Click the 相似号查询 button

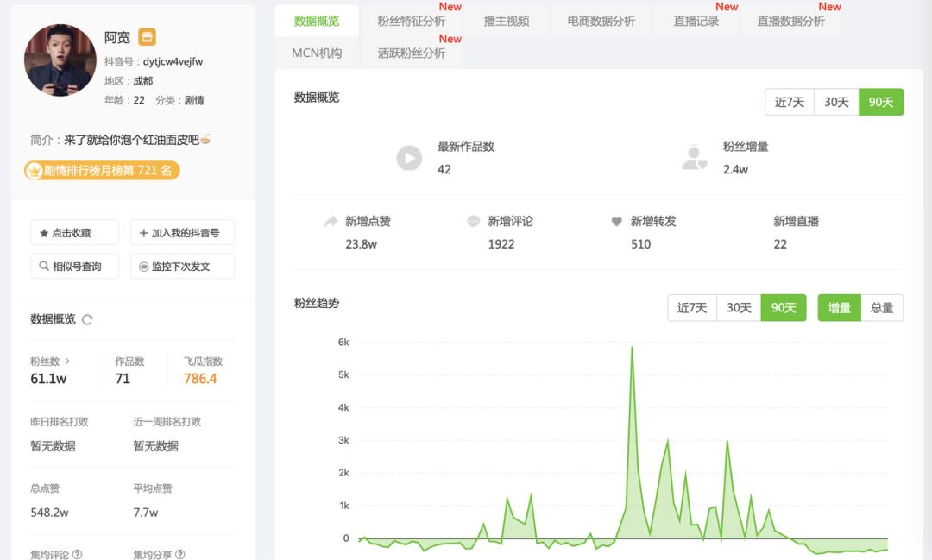74,267
